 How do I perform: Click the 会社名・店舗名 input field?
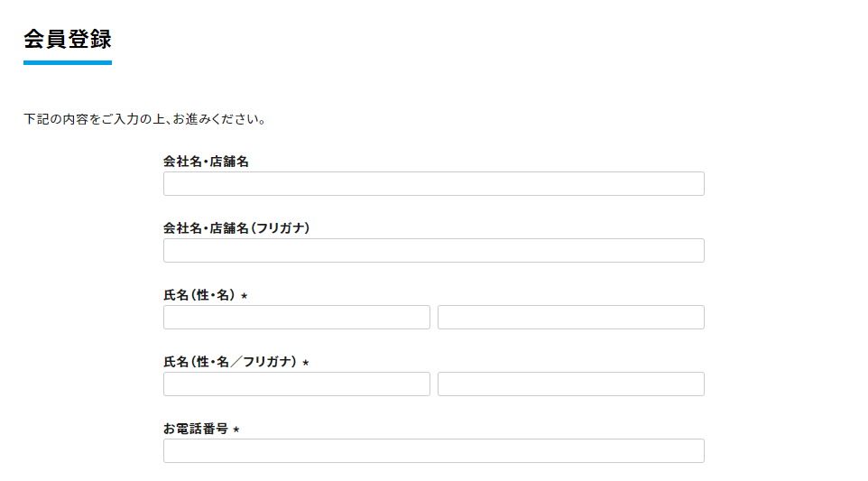[x=433, y=184]
